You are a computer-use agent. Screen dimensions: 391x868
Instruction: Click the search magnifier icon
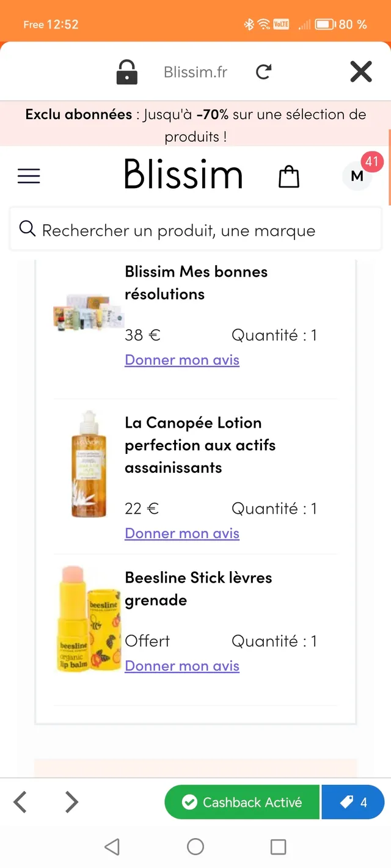point(27,228)
